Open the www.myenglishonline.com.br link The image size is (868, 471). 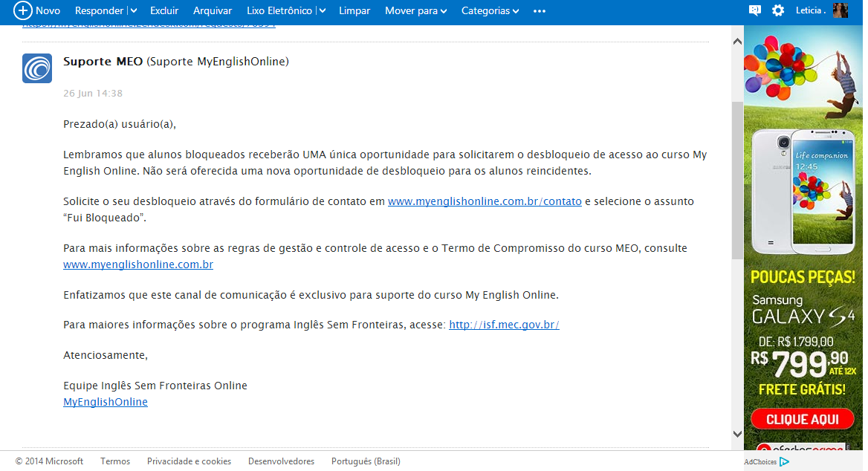click(137, 264)
